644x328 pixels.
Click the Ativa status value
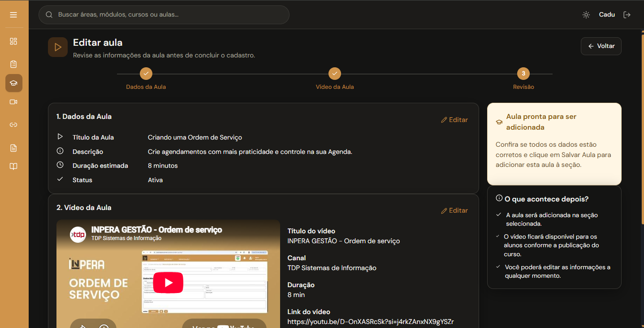(155, 180)
